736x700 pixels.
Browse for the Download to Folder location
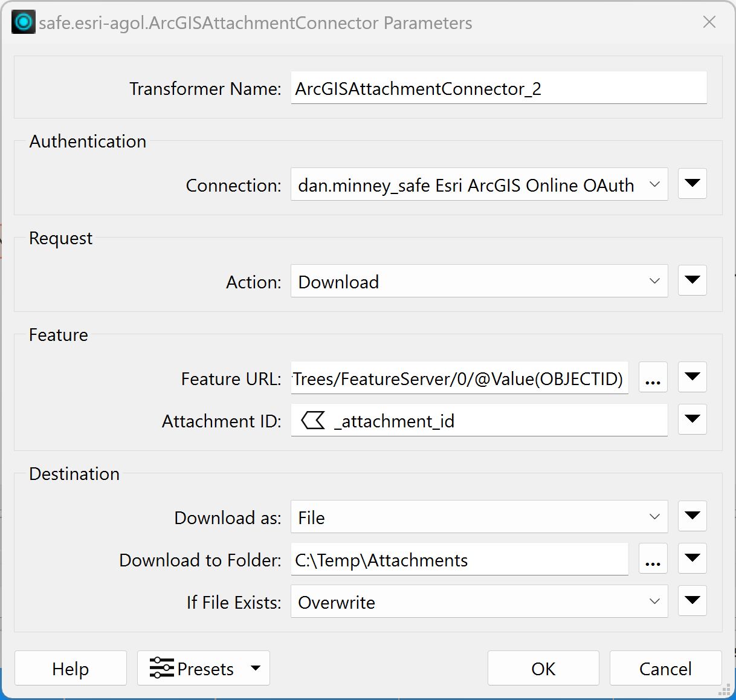[x=653, y=559]
